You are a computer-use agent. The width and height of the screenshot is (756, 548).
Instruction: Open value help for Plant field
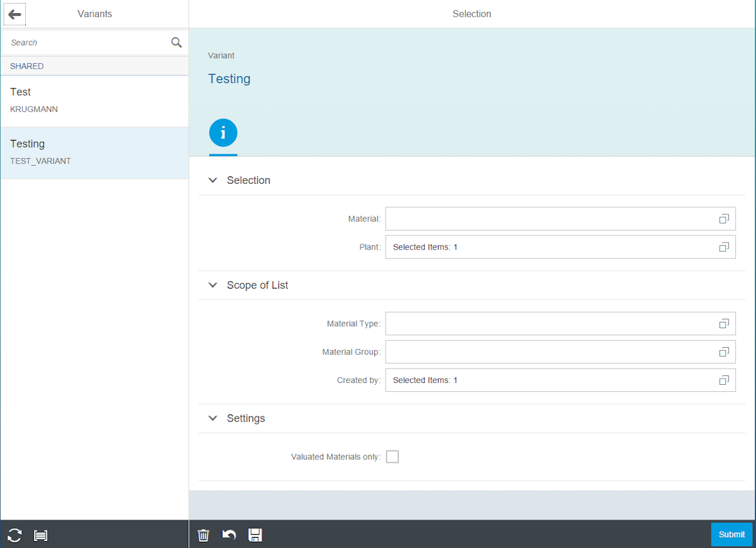[x=724, y=247]
